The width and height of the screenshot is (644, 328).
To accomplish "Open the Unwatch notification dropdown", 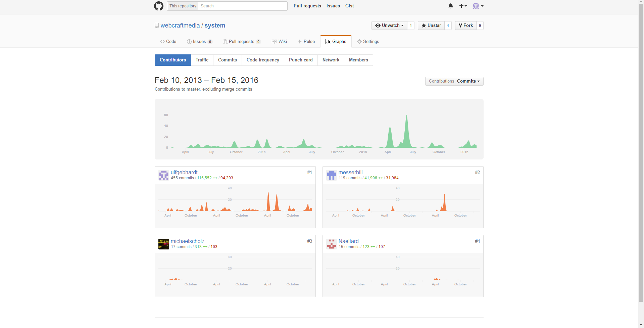I will (x=389, y=26).
